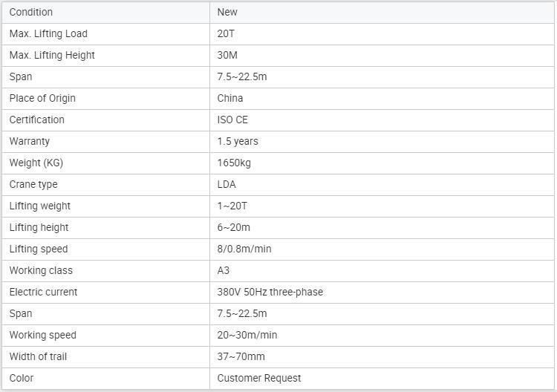Select the 20~30m/min working speed value
Viewport: 557px width, 392px height.
pos(247,335)
